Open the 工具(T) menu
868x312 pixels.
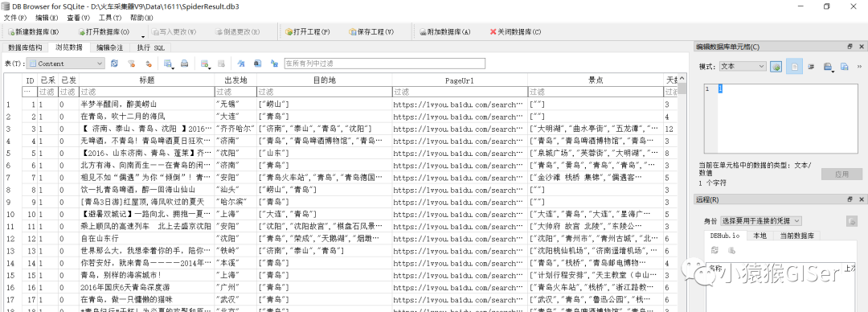click(x=109, y=18)
